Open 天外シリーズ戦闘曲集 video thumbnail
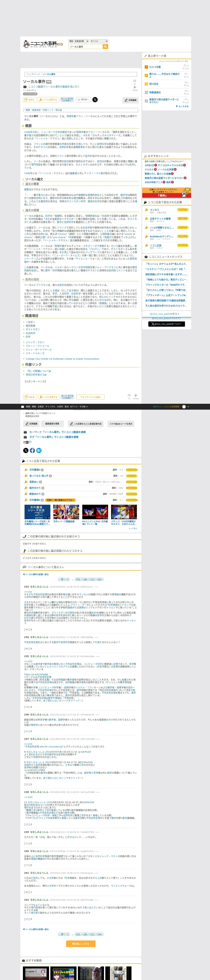The image size is (210, 980). pyautogui.click(x=66, y=512)
